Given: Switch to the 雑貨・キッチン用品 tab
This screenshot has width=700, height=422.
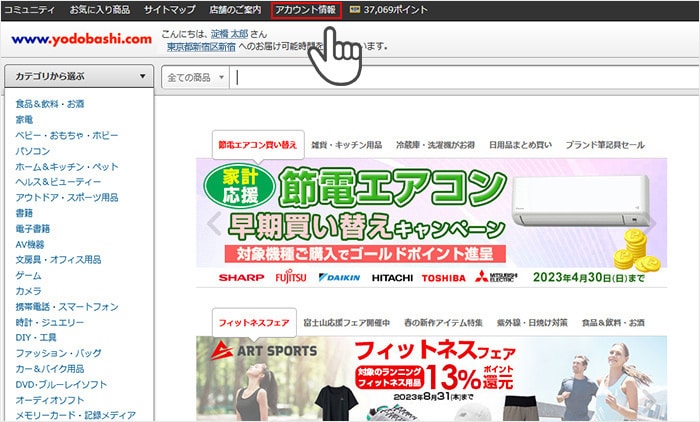Looking at the screenshot, I should click(347, 145).
